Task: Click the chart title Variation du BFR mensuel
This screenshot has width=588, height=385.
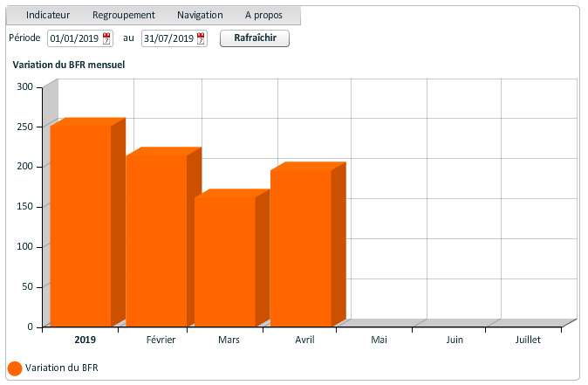Action: [69, 65]
